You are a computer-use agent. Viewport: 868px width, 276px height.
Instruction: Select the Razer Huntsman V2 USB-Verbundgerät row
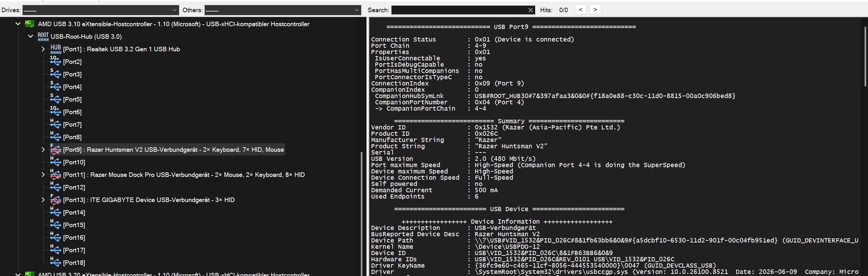coord(173,149)
